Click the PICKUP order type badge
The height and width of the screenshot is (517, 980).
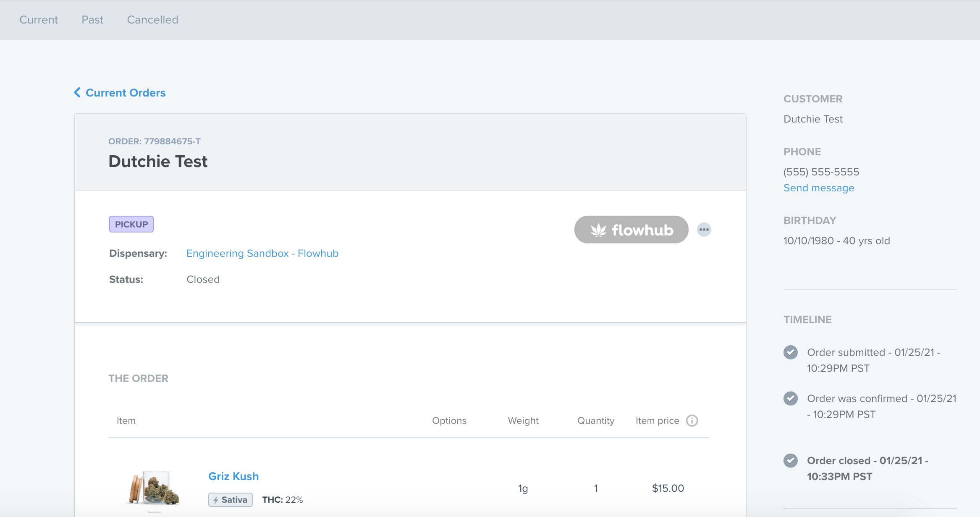click(x=131, y=224)
